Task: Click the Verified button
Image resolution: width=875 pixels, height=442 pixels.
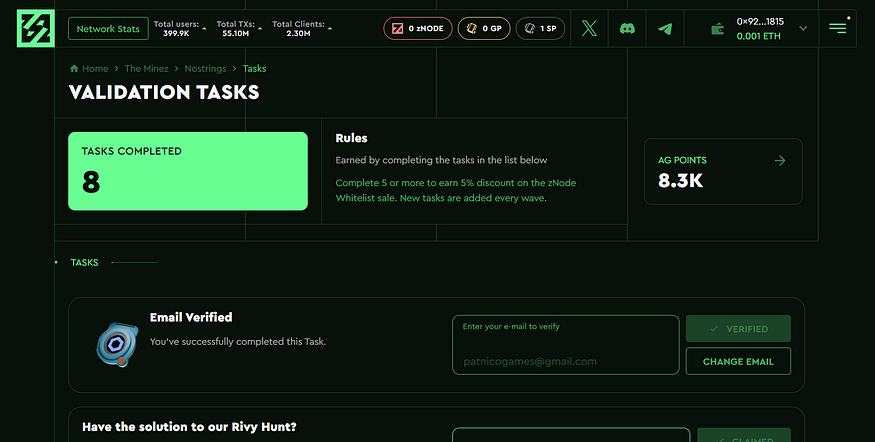Action: (738, 329)
